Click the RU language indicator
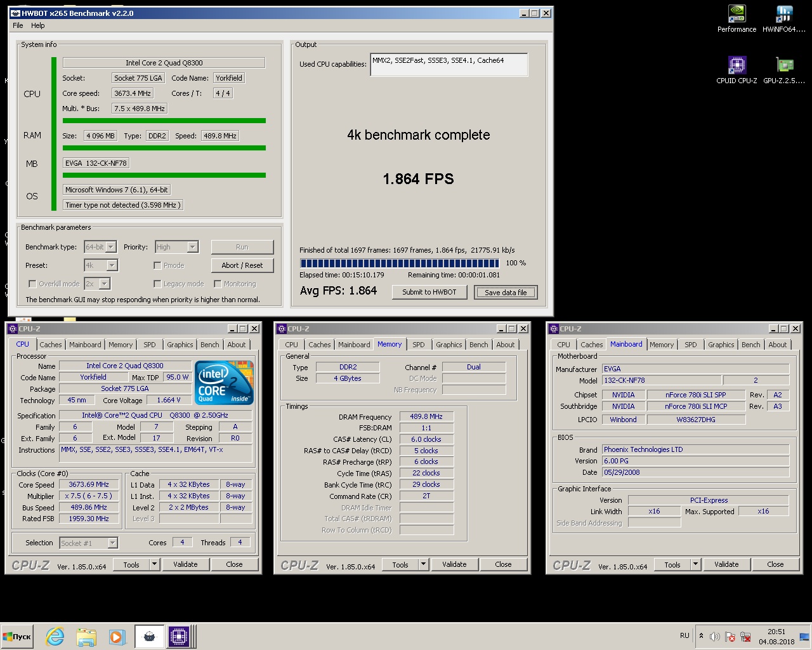812x650 pixels. pyautogui.click(x=684, y=635)
